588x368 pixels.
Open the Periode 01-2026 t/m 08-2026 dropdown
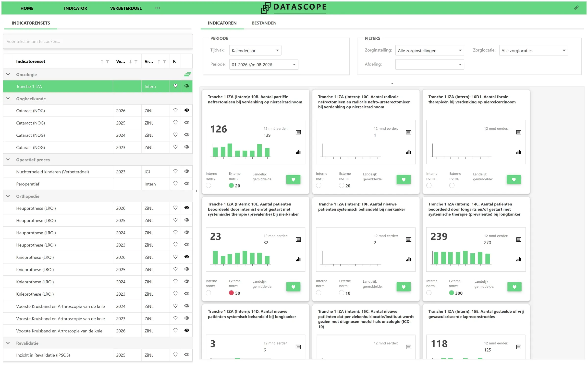pos(264,65)
